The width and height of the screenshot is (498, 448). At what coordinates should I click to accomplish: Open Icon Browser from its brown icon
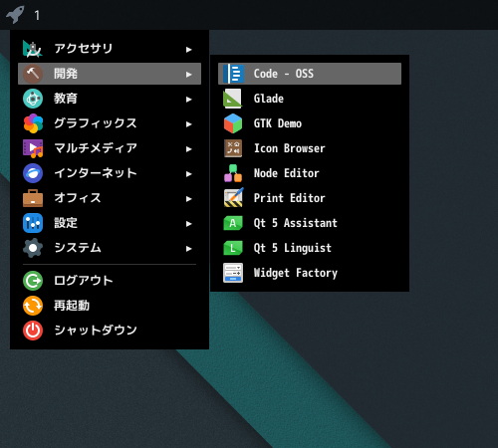pos(233,148)
